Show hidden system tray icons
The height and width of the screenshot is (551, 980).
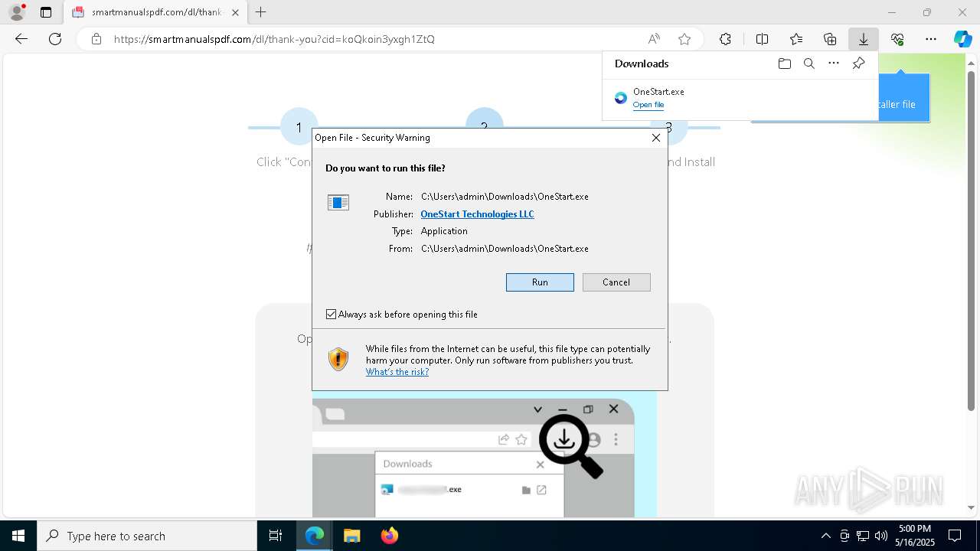tap(825, 536)
